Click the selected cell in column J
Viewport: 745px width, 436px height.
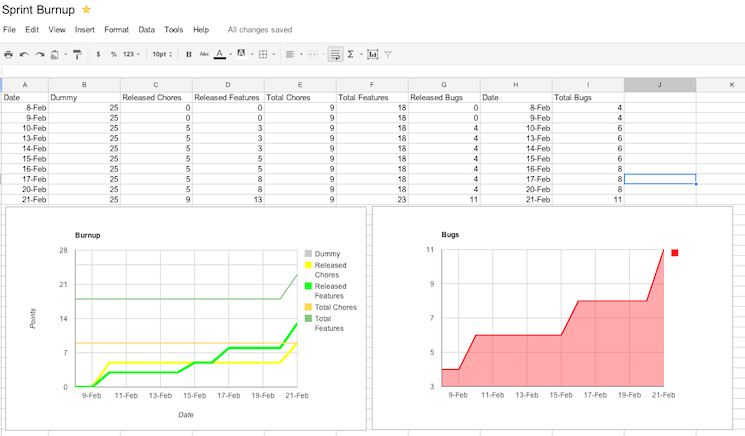[x=660, y=179]
